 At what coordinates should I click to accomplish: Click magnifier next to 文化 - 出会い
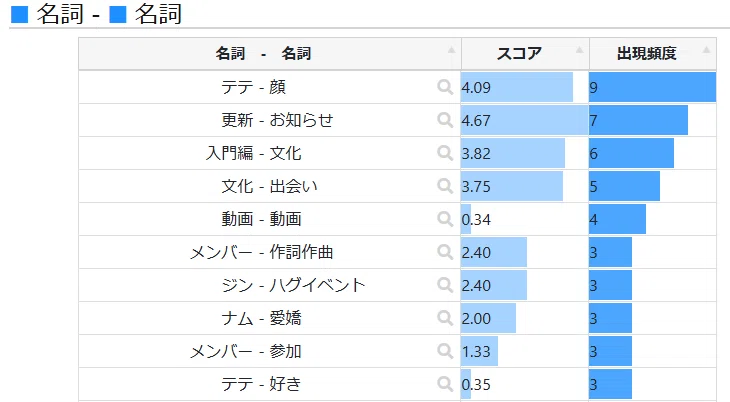[x=445, y=186]
